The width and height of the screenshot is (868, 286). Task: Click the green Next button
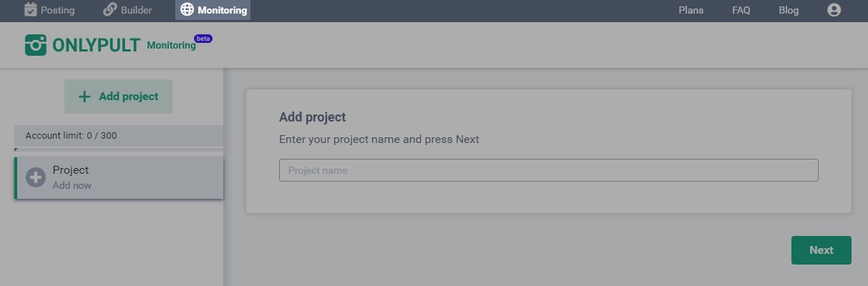pos(821,250)
